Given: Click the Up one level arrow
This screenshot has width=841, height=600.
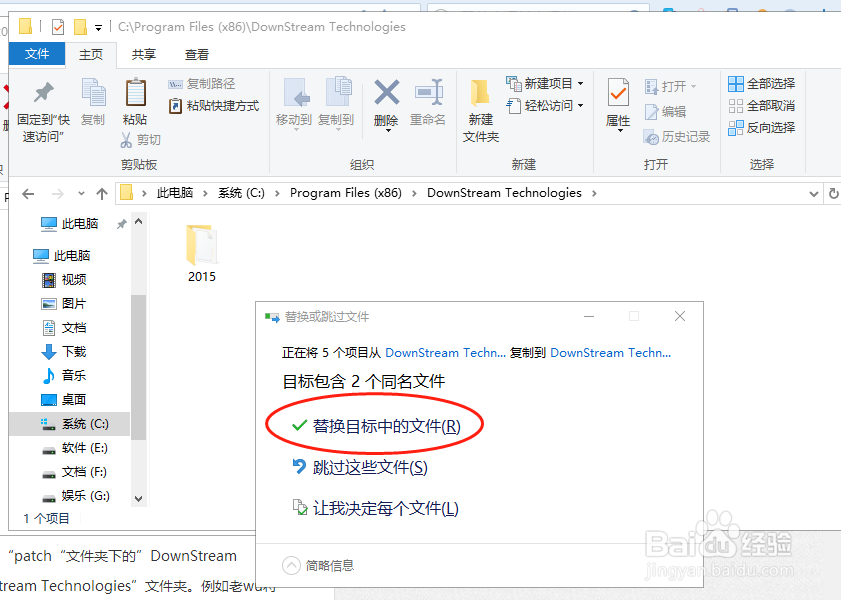Looking at the screenshot, I should [101, 194].
